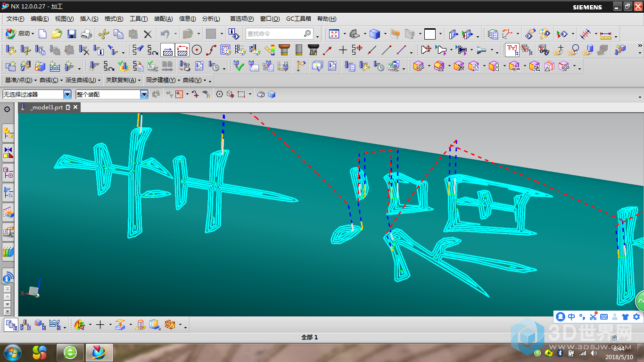Click the red circle point icon
Image resolution: width=644 pixels, height=362 pixels.
pyautogui.click(x=197, y=49)
